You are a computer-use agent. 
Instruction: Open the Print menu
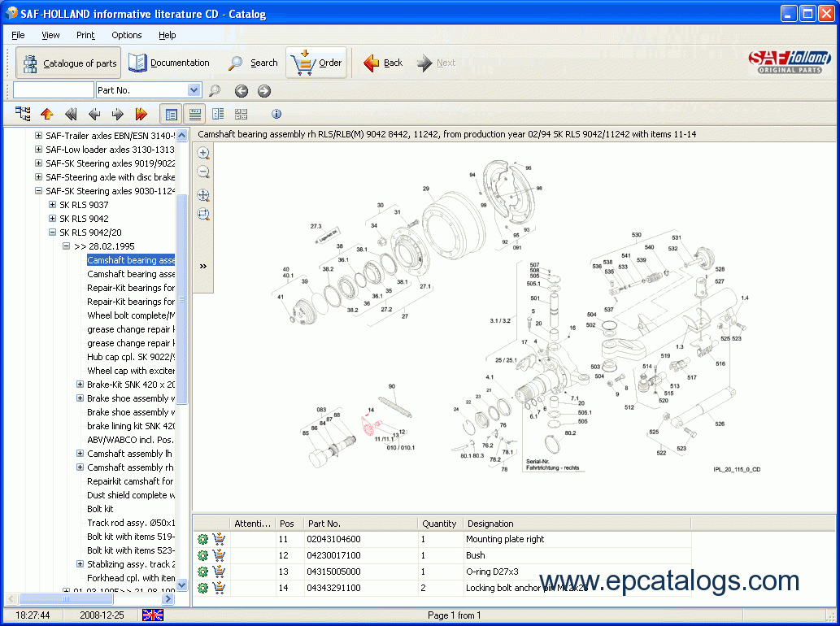point(85,35)
